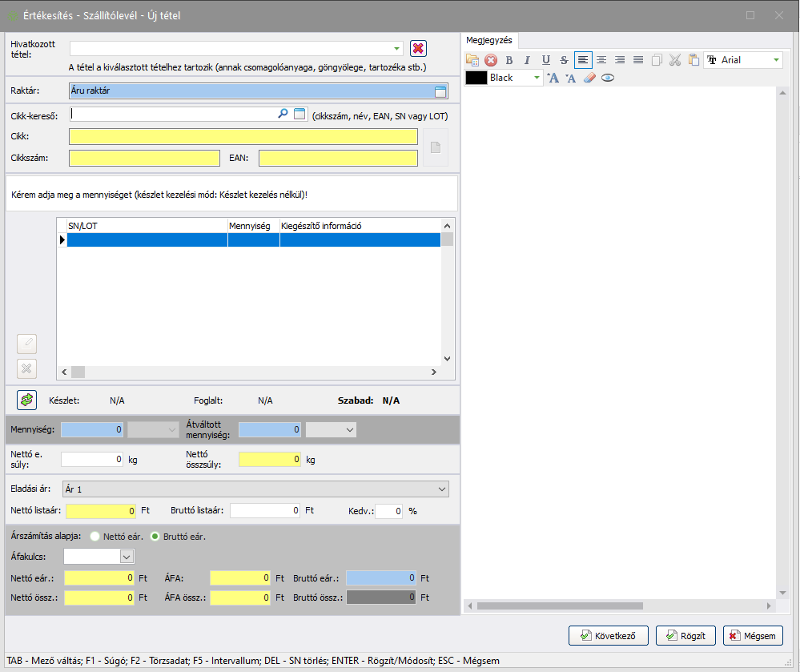The height and width of the screenshot is (672, 800).
Task: Click into the Cikk-kereső search field
Action: (x=172, y=115)
